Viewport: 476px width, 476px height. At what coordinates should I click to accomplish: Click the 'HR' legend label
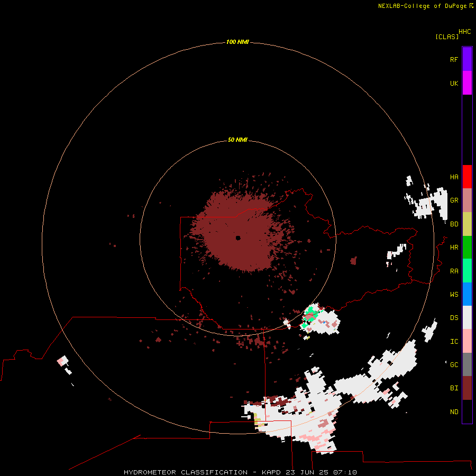click(x=454, y=248)
